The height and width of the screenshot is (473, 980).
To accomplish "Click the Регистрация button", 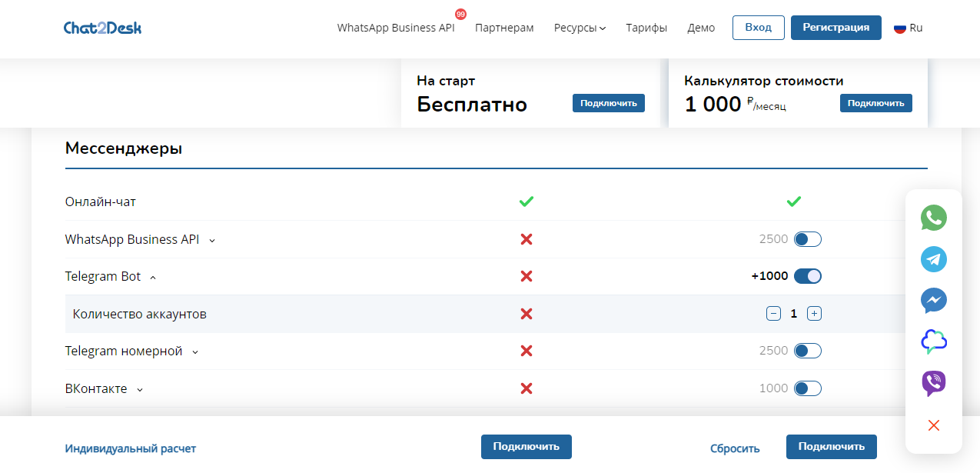I will 835,28.
